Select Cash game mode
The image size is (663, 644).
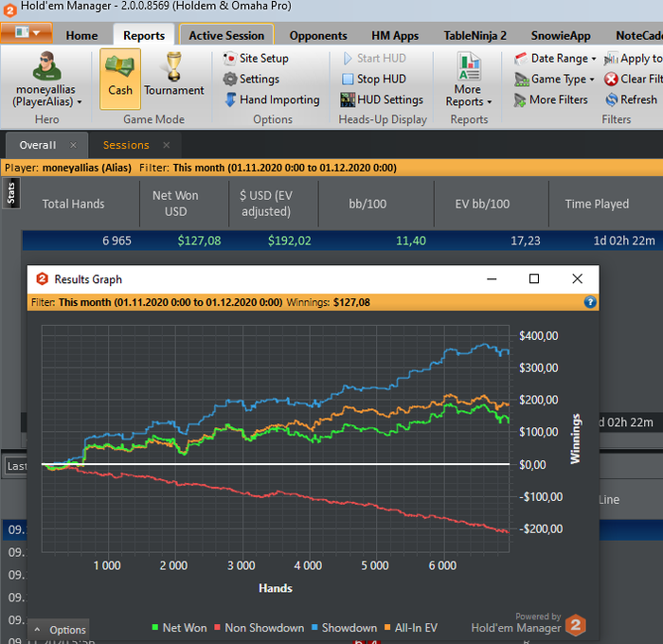(120, 79)
